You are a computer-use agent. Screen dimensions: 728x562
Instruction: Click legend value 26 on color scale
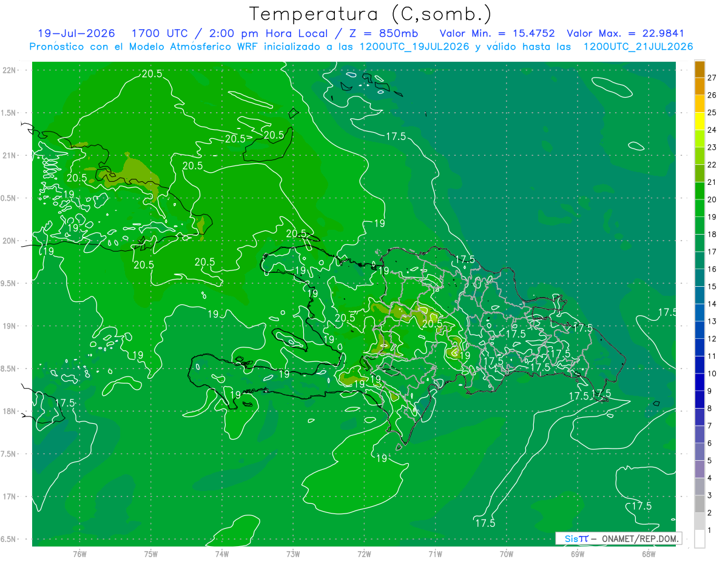click(712, 95)
